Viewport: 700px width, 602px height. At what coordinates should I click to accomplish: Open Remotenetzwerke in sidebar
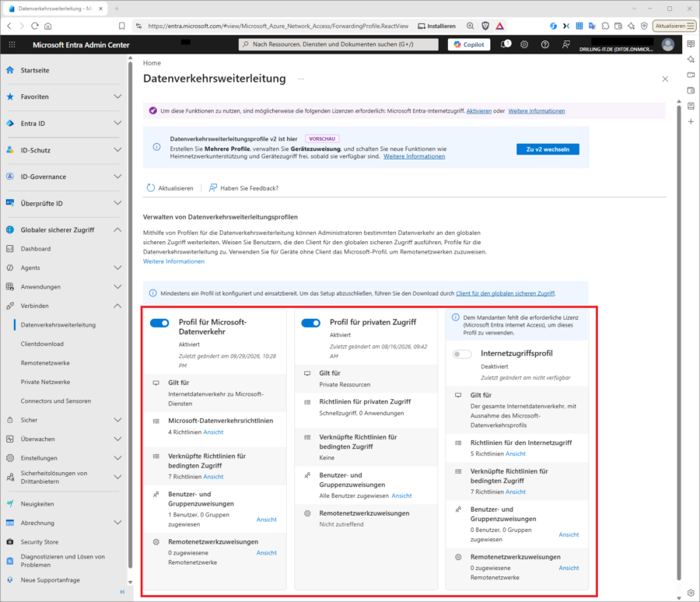(x=45, y=363)
